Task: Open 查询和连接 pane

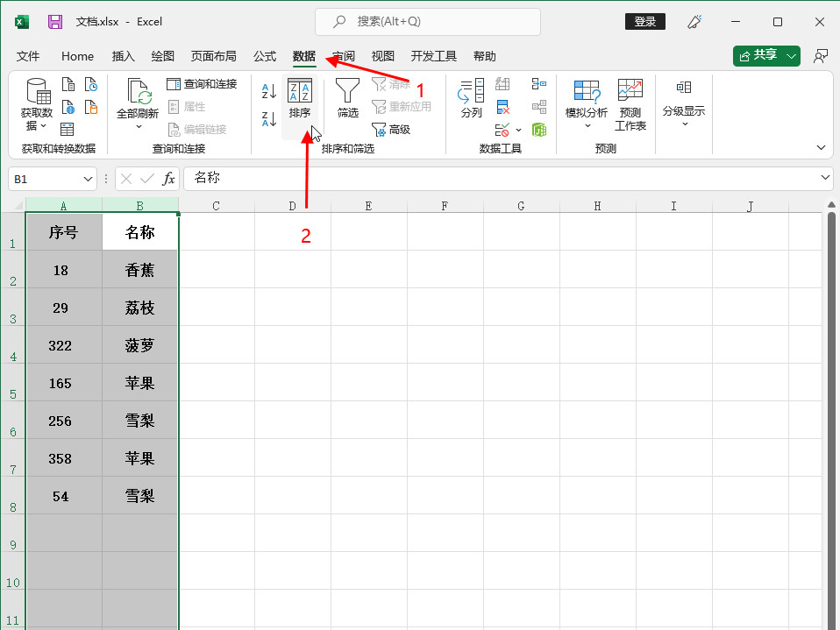Action: point(203,84)
